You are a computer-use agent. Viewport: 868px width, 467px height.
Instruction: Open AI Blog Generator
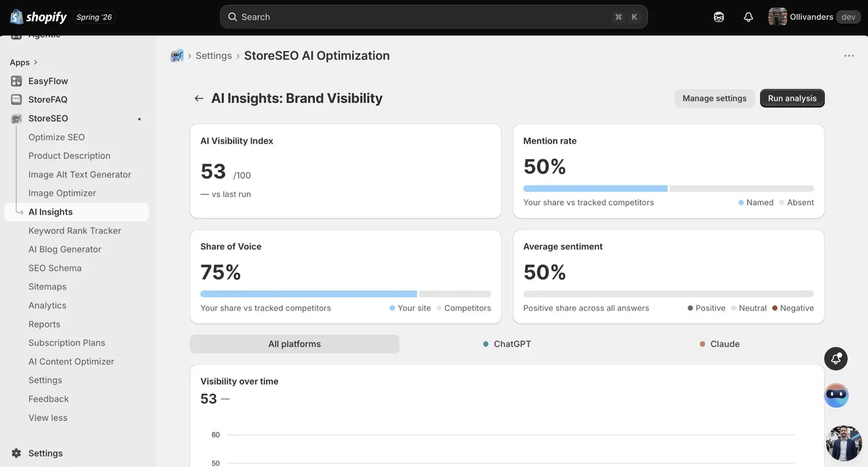tap(65, 250)
